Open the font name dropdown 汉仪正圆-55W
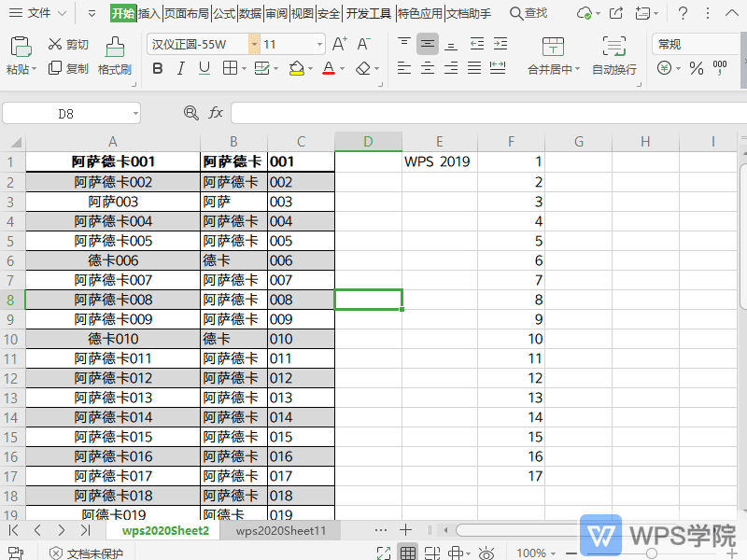This screenshot has height=560, width=747. [x=254, y=45]
